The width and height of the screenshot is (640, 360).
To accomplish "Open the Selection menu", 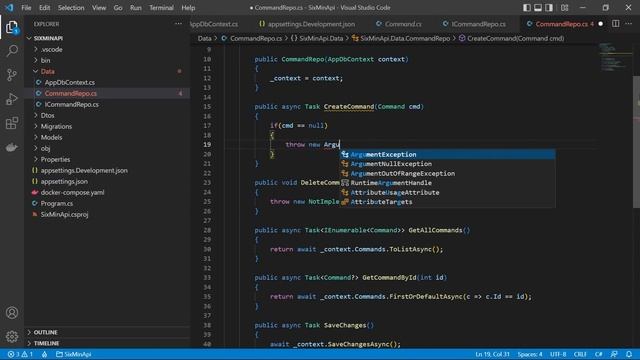I will [x=71, y=8].
